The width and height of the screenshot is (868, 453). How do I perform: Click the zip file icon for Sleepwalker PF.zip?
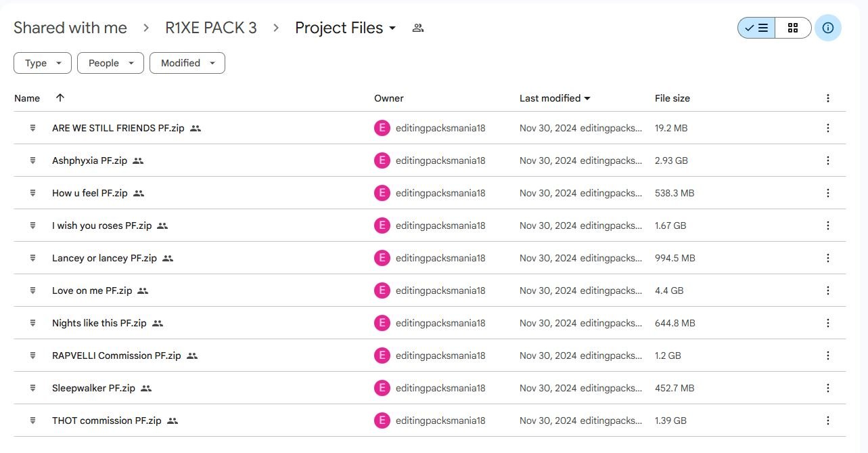(32, 388)
